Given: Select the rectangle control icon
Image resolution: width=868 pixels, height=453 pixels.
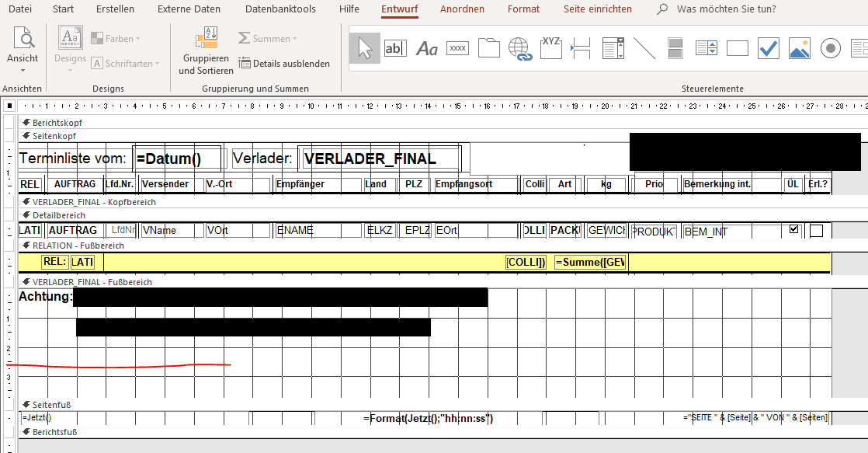Looking at the screenshot, I should [x=738, y=49].
